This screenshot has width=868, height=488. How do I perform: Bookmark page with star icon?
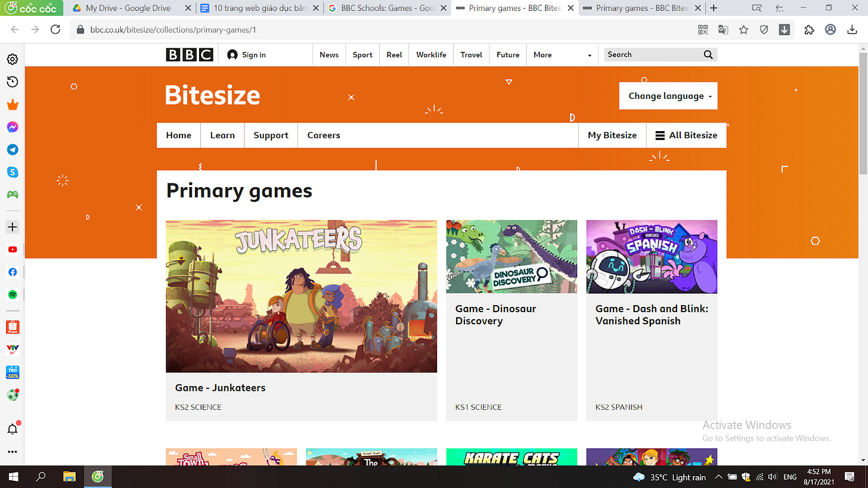(x=743, y=30)
